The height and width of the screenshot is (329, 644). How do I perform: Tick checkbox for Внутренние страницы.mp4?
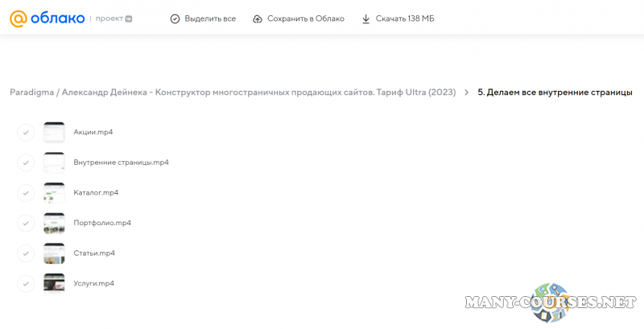coord(26,162)
